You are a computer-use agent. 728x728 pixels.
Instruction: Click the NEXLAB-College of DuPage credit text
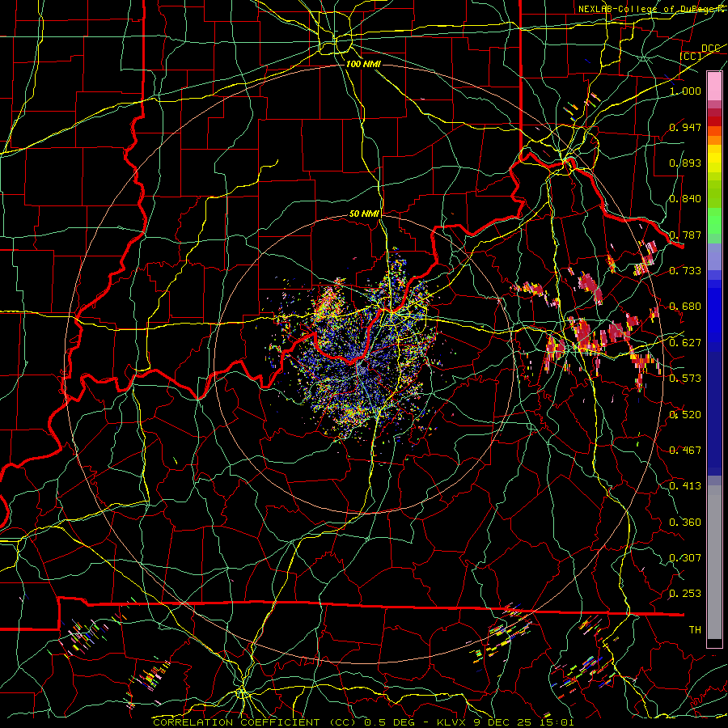pos(653,9)
